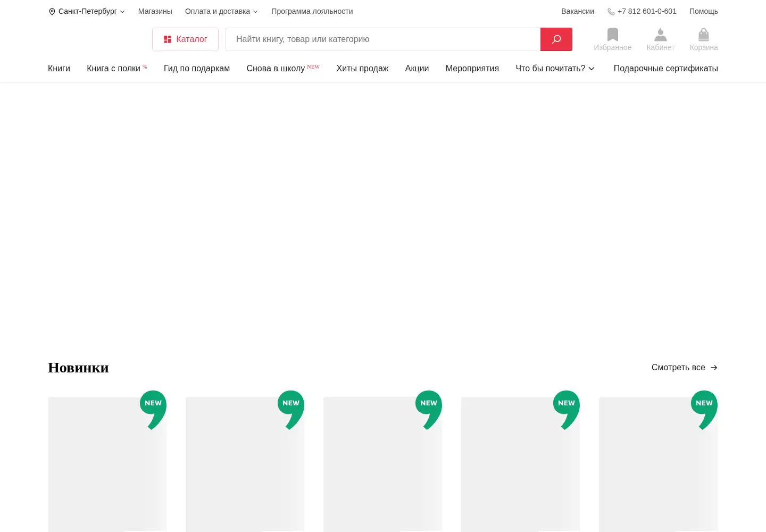
Task: Open the Книга с полки section
Action: (x=117, y=68)
